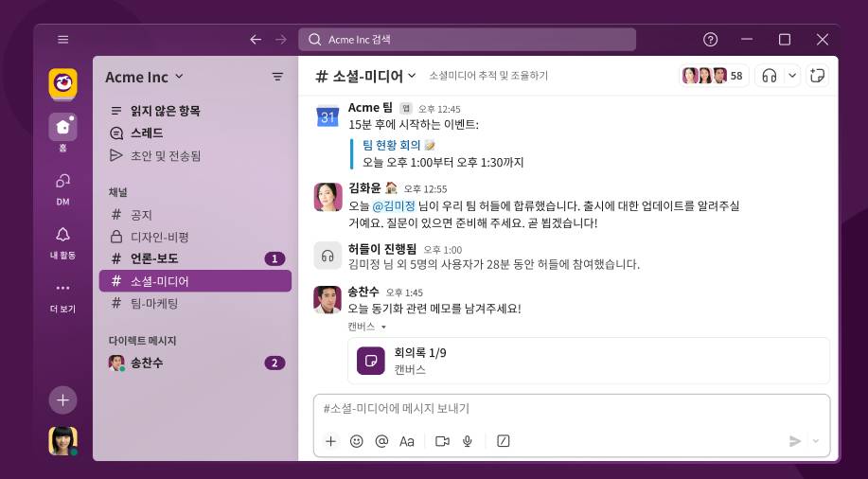Open the 회의록 1/9 canvas
This screenshot has width=868, height=479.
(x=589, y=361)
